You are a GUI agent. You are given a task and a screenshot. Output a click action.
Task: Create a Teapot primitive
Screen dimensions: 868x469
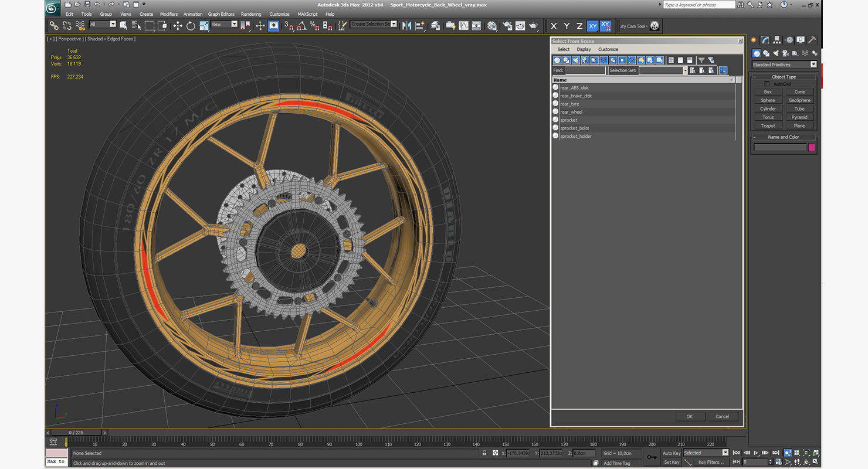768,125
